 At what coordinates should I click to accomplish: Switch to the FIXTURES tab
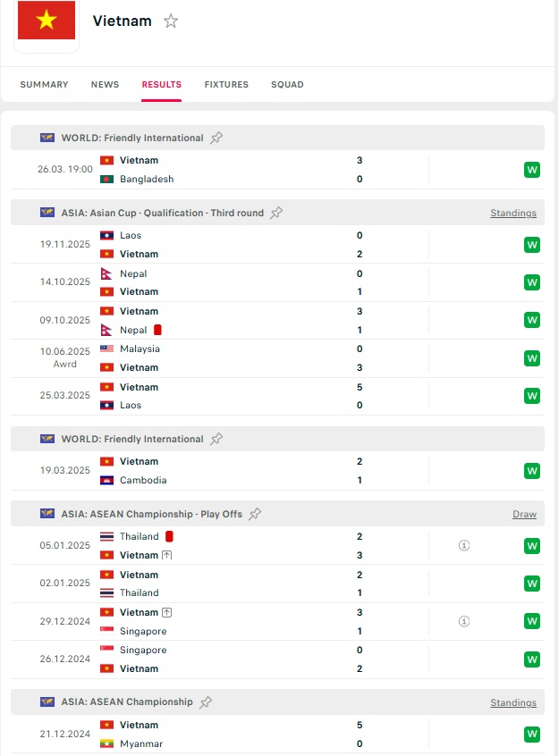click(226, 85)
